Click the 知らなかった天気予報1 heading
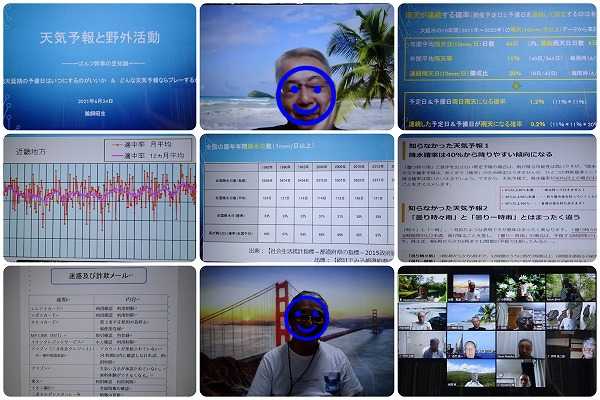Viewport: 600px width, 400px height. point(448,146)
